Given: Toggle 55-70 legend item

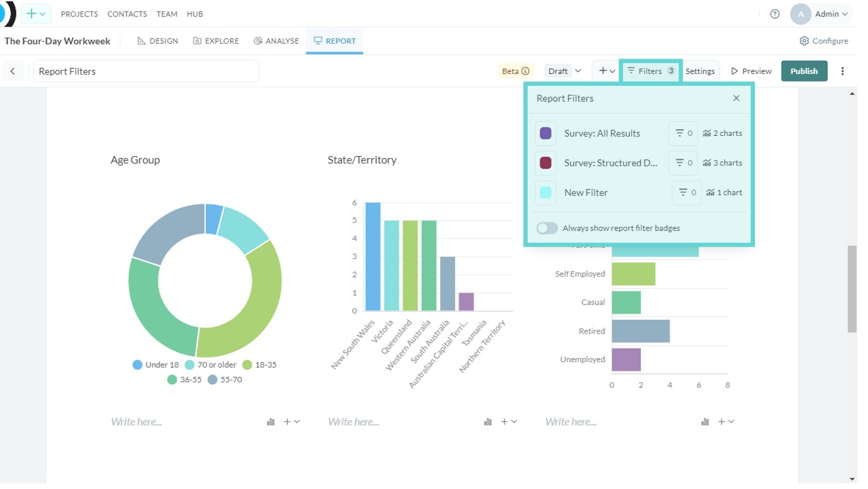Looking at the screenshot, I should 225,380.
